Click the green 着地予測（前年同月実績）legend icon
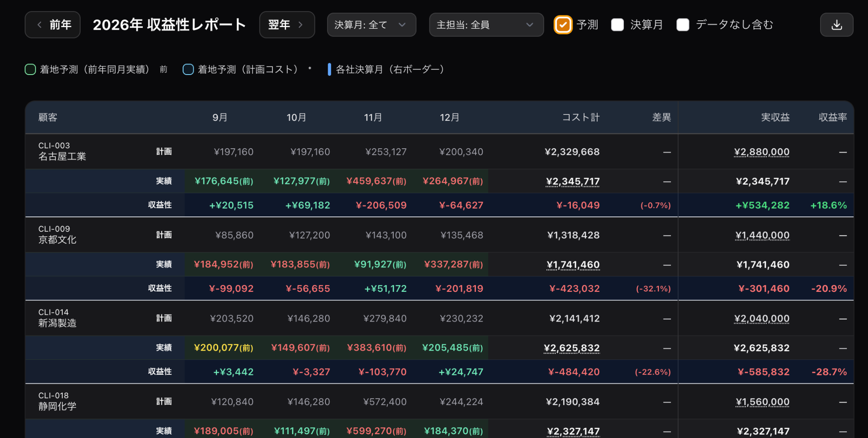Viewport: 868px width, 438px height. [30, 69]
